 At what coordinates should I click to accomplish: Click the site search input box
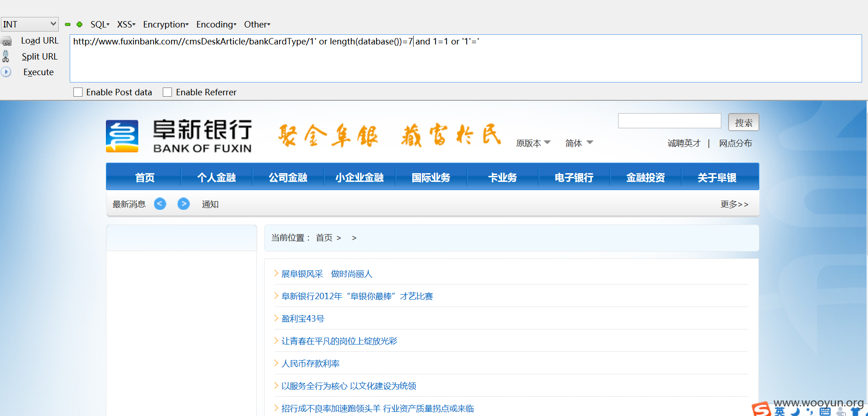coord(669,121)
